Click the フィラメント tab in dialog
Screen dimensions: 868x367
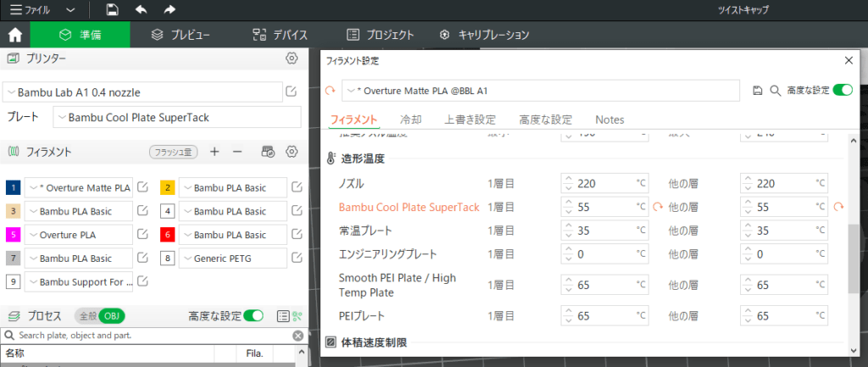click(x=354, y=120)
